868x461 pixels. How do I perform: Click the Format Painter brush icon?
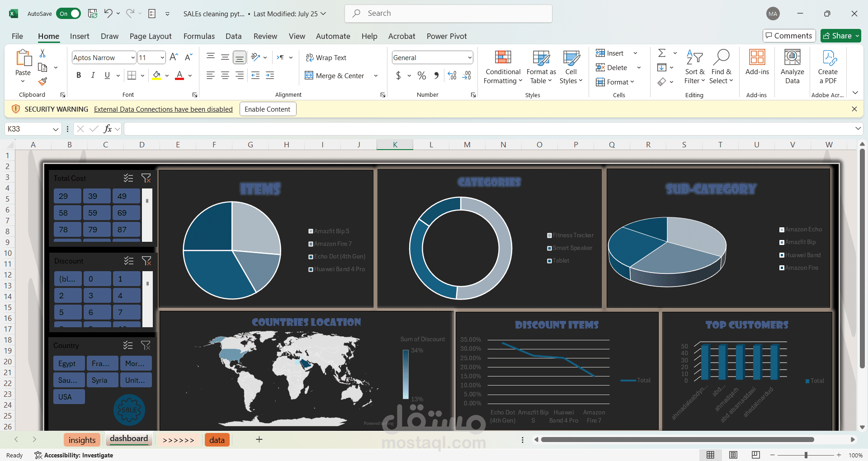pyautogui.click(x=42, y=81)
